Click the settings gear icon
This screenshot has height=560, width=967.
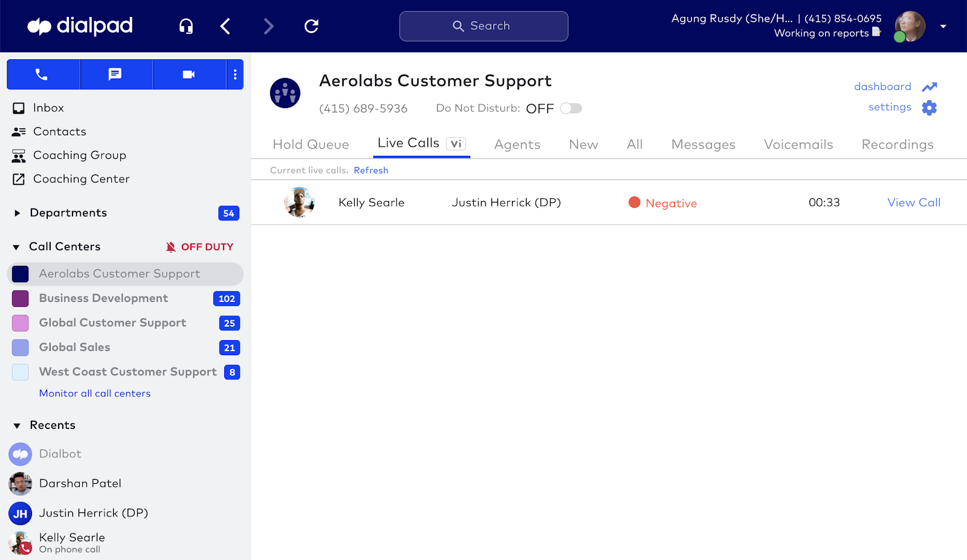point(930,108)
